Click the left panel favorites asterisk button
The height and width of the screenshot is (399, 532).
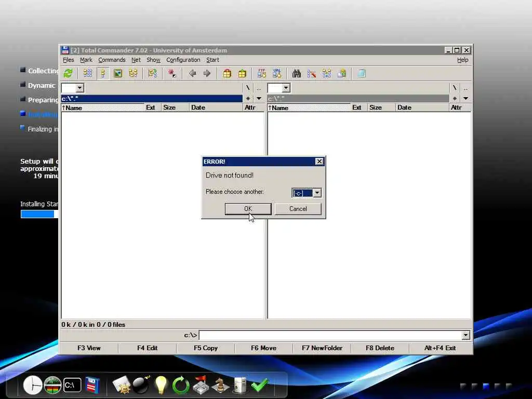click(x=248, y=98)
